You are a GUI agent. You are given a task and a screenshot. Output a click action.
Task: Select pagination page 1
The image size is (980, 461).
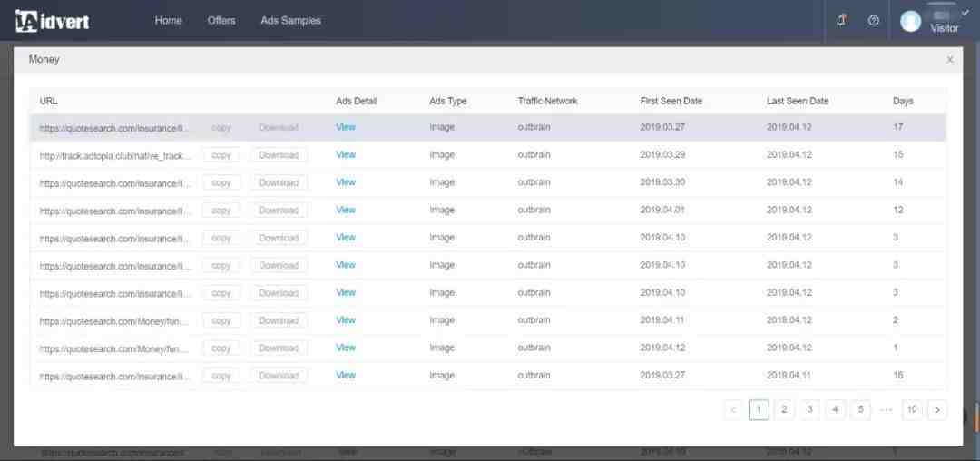[759, 410]
